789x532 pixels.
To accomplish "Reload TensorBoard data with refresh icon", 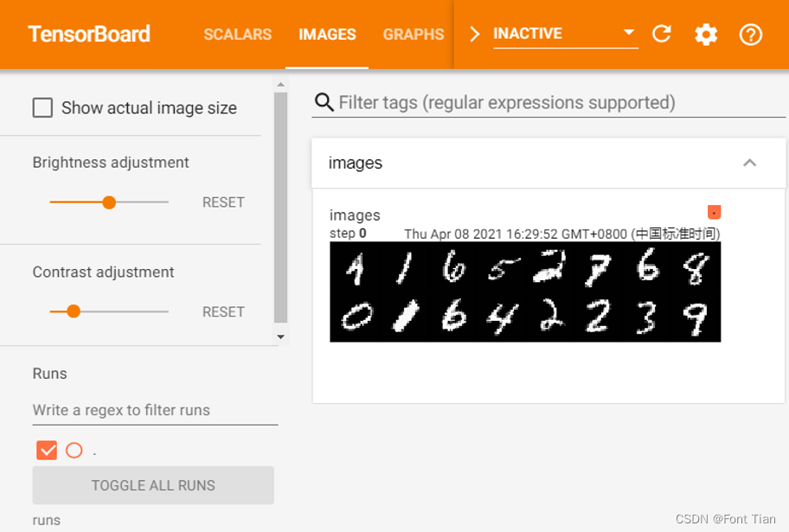I will click(x=662, y=34).
